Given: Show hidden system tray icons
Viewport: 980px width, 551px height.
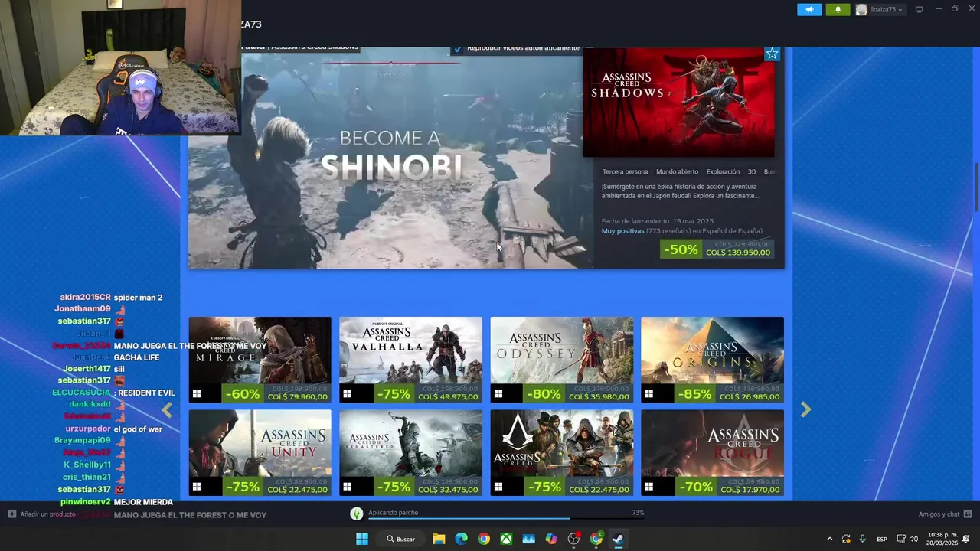Looking at the screenshot, I should [x=829, y=539].
